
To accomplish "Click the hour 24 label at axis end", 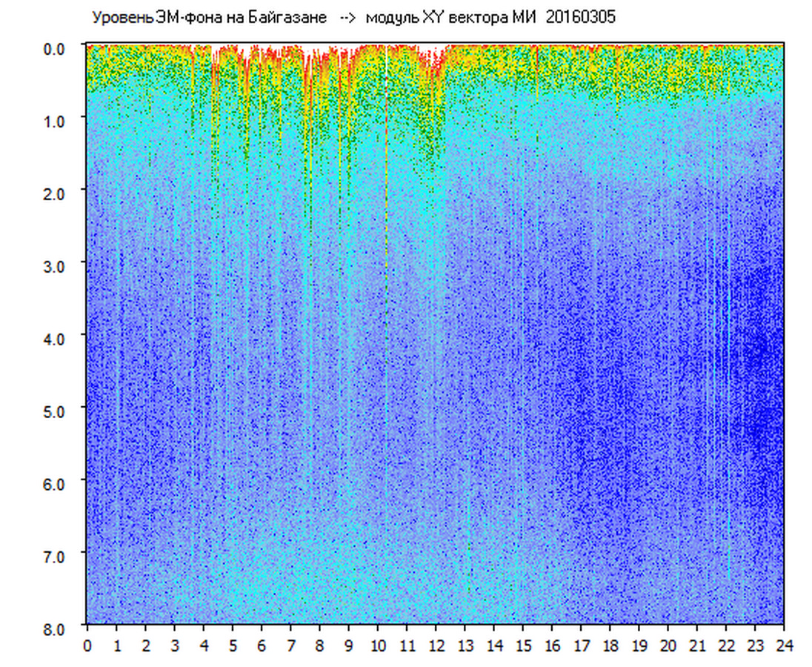I will [784, 646].
